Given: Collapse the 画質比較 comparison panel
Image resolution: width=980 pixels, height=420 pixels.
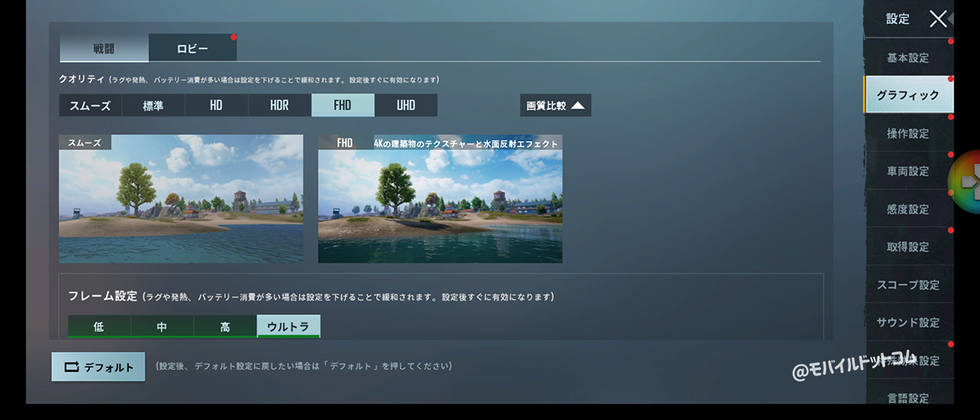Looking at the screenshot, I should [556, 106].
